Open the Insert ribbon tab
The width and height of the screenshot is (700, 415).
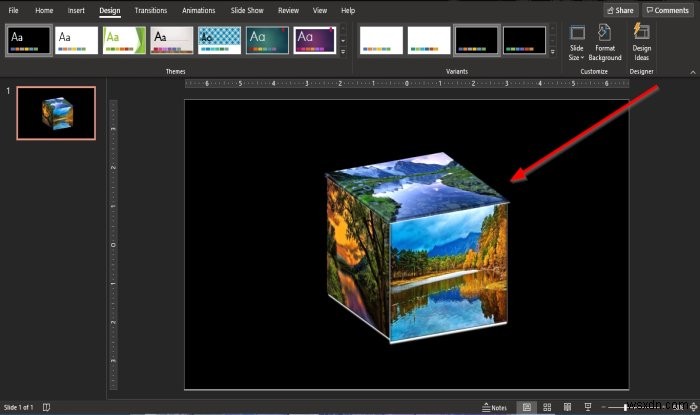coord(76,10)
